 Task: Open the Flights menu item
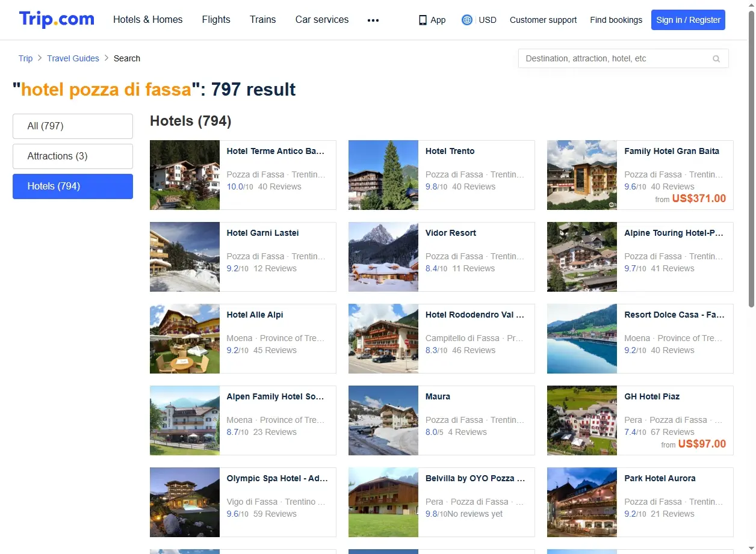pos(216,20)
